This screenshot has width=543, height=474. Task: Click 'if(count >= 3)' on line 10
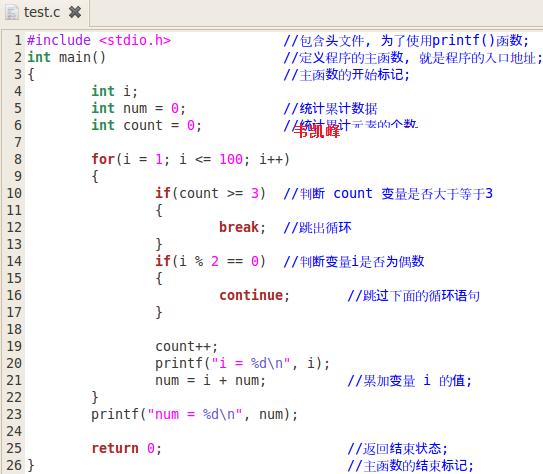pyautogui.click(x=210, y=193)
